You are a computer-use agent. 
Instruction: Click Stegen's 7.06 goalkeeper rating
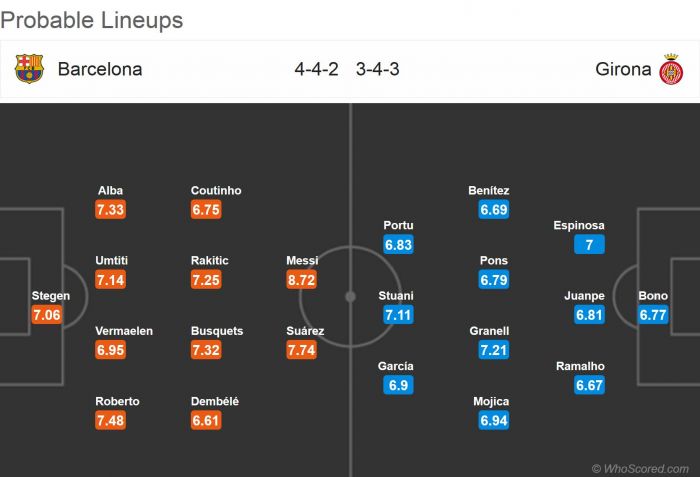(47, 316)
